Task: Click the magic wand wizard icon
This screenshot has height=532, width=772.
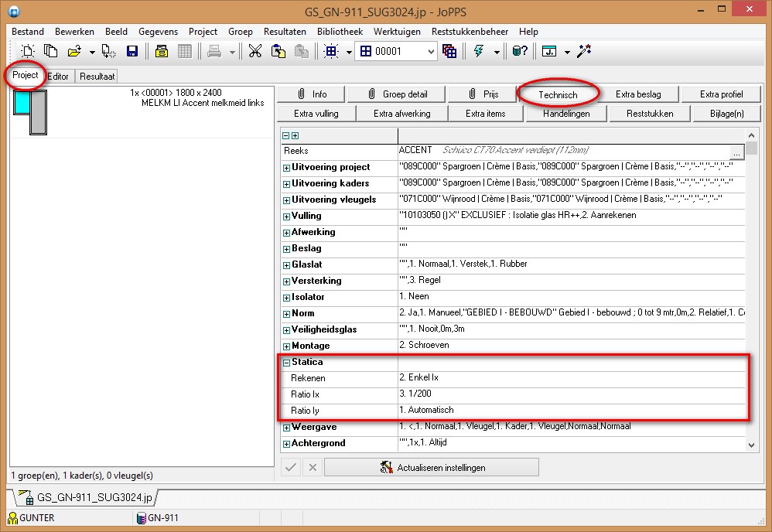Action: pyautogui.click(x=584, y=51)
